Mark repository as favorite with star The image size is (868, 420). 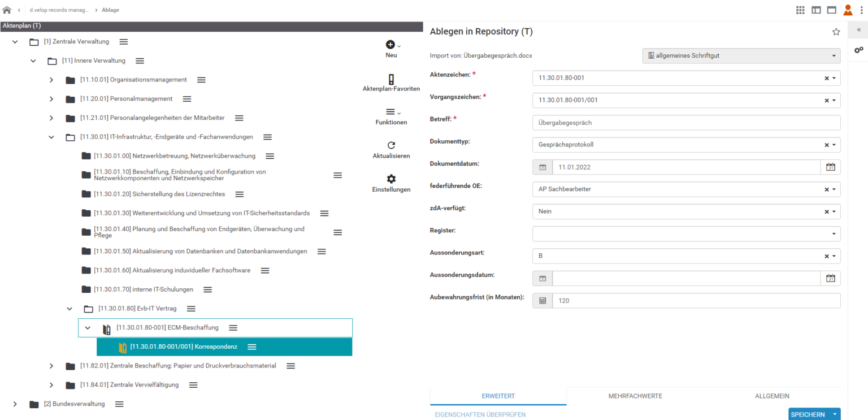point(836,32)
